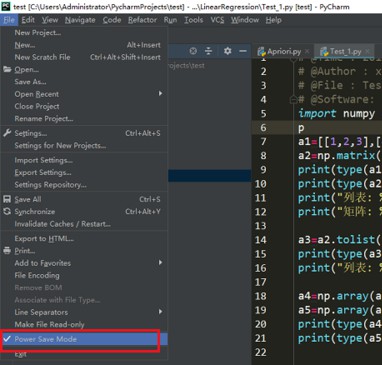Select File Encoding entry
The image size is (382, 365).
[x=83, y=275]
